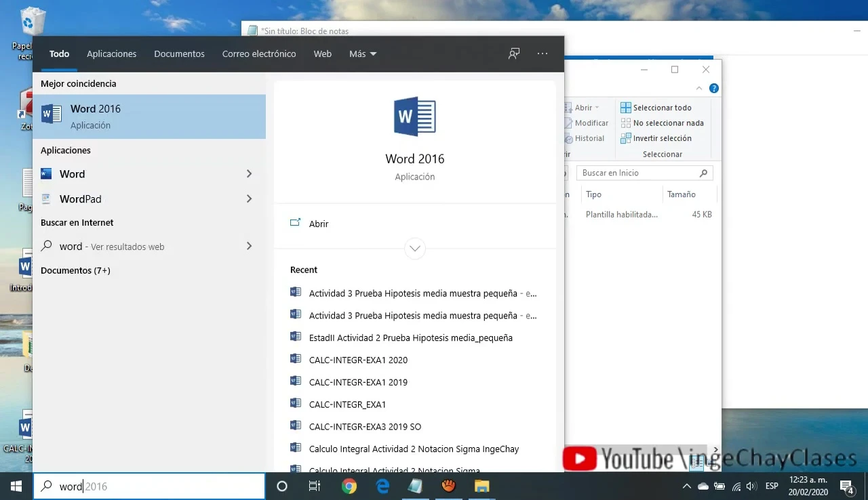The height and width of the screenshot is (500, 868).
Task: Click the magnifier icon beside 'word - Ver resultados web'
Action: [47, 247]
